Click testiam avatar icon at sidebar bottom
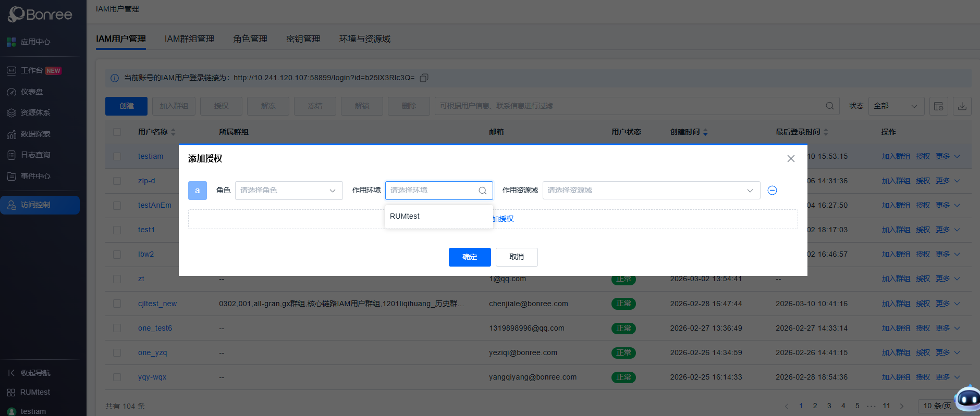This screenshot has width=980, height=416. [11, 411]
